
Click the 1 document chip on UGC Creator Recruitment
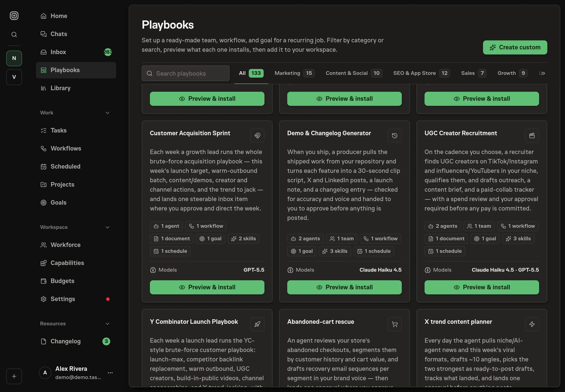446,239
